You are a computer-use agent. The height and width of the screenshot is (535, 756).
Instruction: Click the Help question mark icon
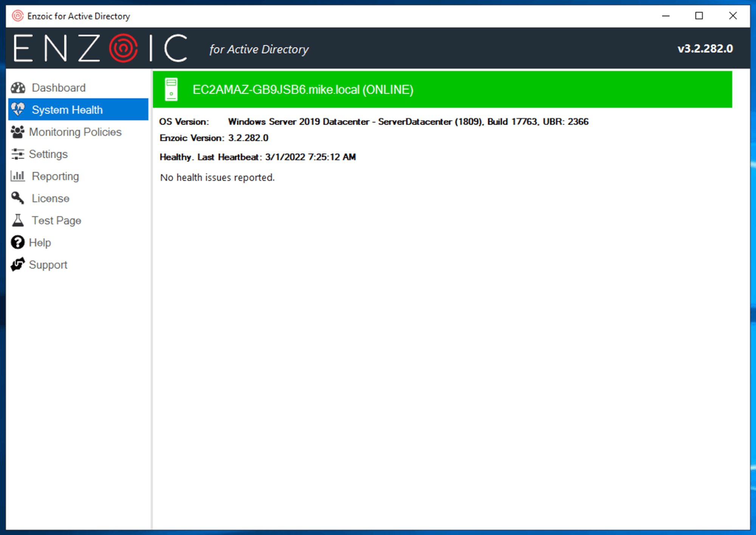tap(17, 242)
